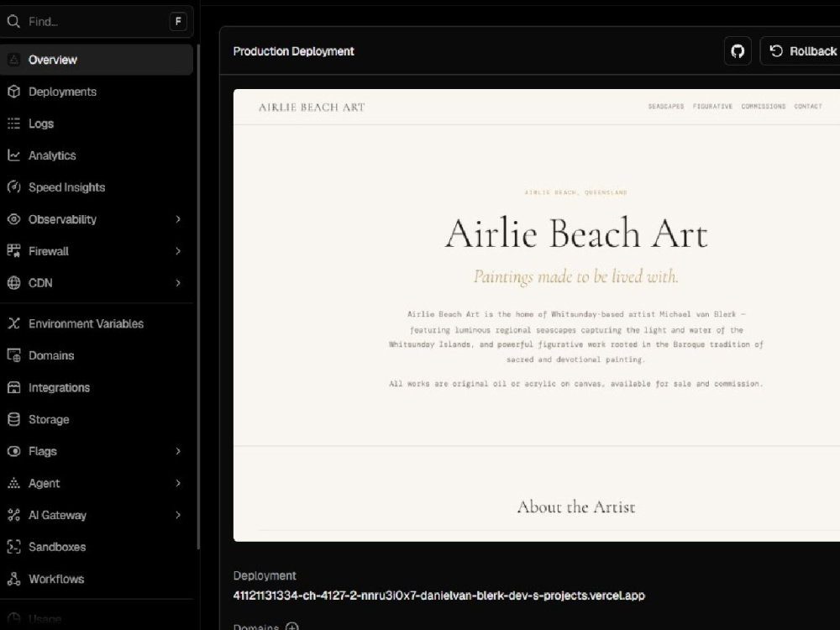Open Workflows section
This screenshot has width=840, height=630.
97,579
